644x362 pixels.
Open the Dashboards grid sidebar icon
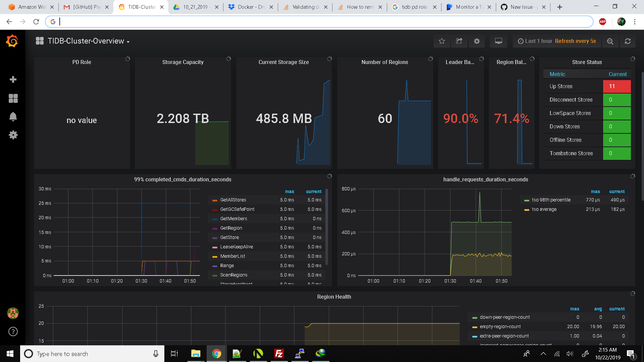13,98
